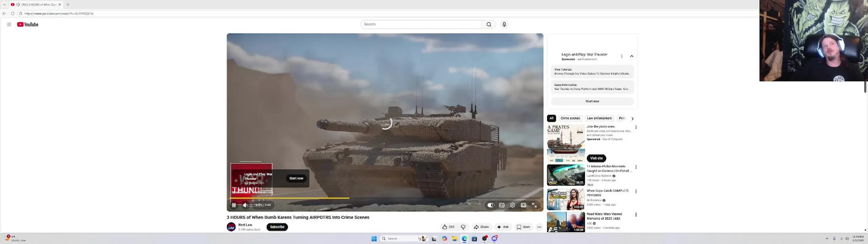Screen dimensions: 868x244
Task: Save the video to a playlist
Action: tap(523, 227)
